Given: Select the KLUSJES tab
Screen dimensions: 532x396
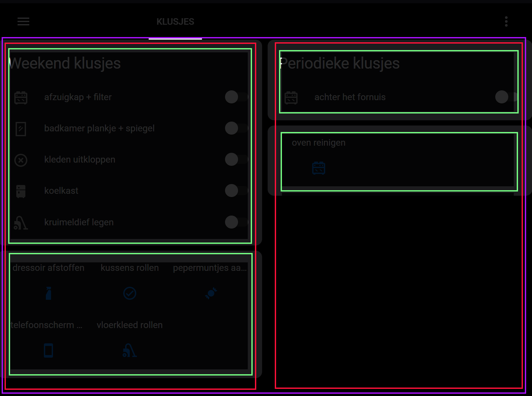Looking at the screenshot, I should pyautogui.click(x=175, y=22).
